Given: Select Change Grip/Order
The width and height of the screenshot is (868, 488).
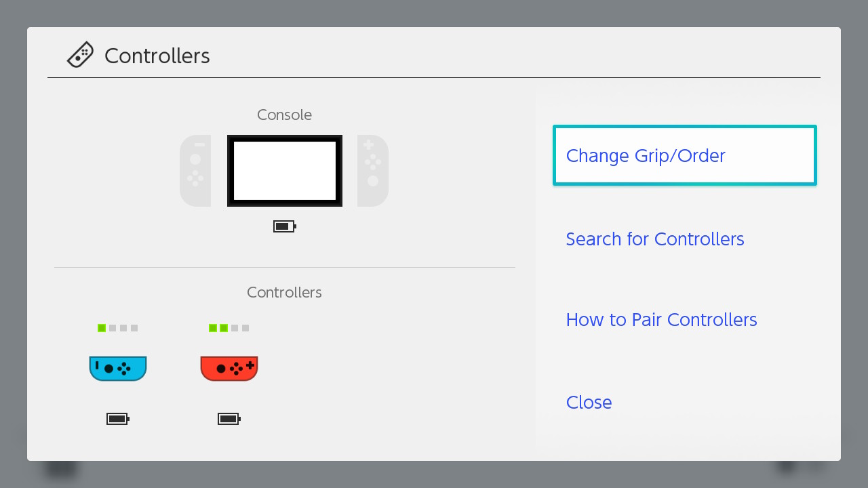Looking at the screenshot, I should pyautogui.click(x=685, y=155).
